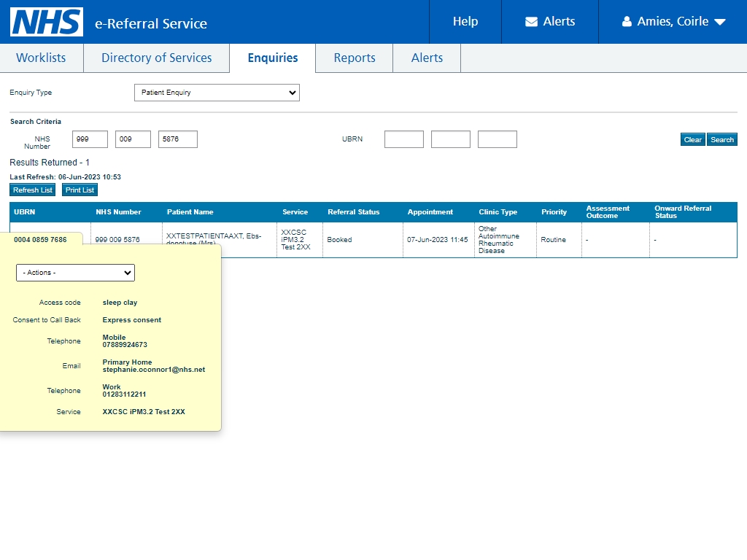Screen dimensions: 747x560
Task: Click NHS number 999 009 5876 in the row
Action: click(x=117, y=239)
